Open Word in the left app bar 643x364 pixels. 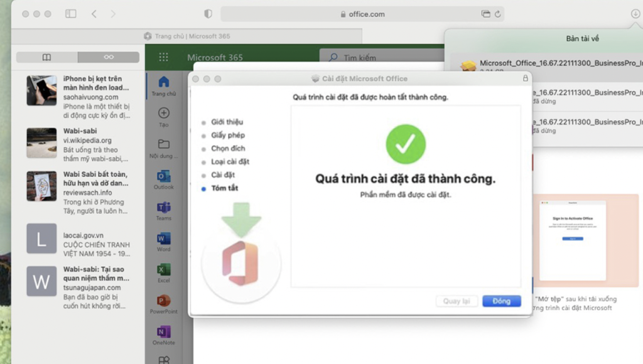[163, 239]
